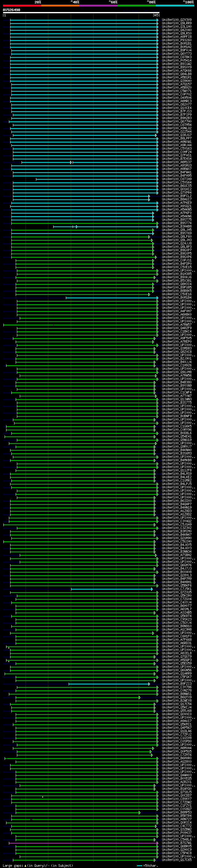
Task: Select hit UniRef100_A8MRC3
Action: pyautogui.click(x=177, y=101)
